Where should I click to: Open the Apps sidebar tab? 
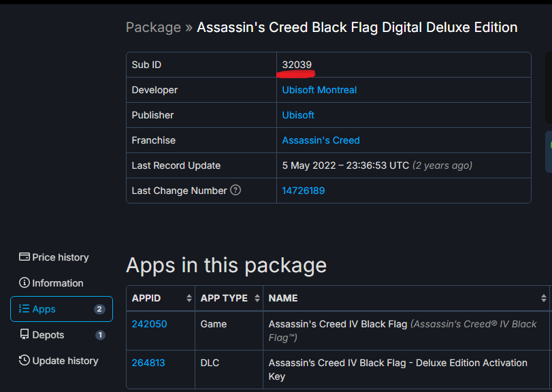62,309
